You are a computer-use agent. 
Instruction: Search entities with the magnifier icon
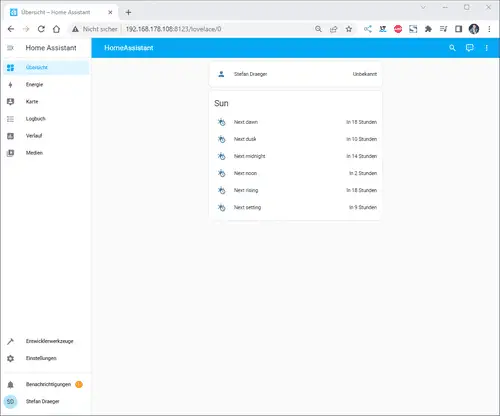point(452,48)
